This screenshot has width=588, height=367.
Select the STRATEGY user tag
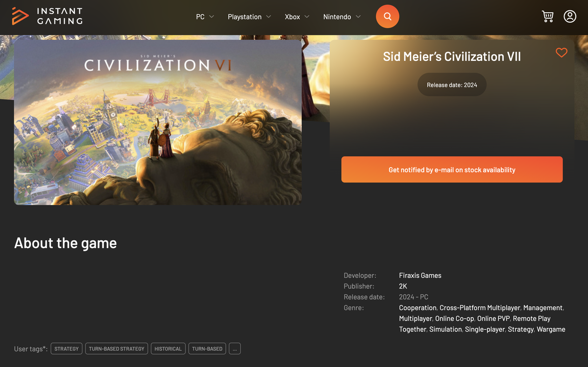[67, 349]
